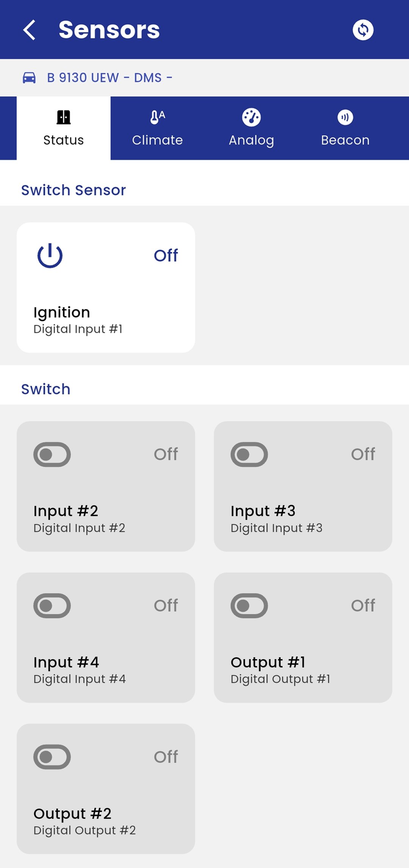Open the Ignition Digital Input #1 card
The width and height of the screenshot is (409, 868).
(x=106, y=288)
